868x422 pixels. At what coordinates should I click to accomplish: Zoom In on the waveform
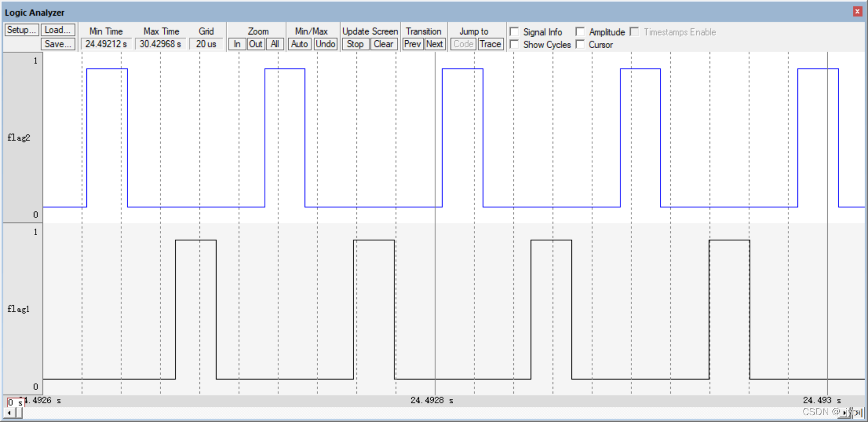click(x=237, y=44)
